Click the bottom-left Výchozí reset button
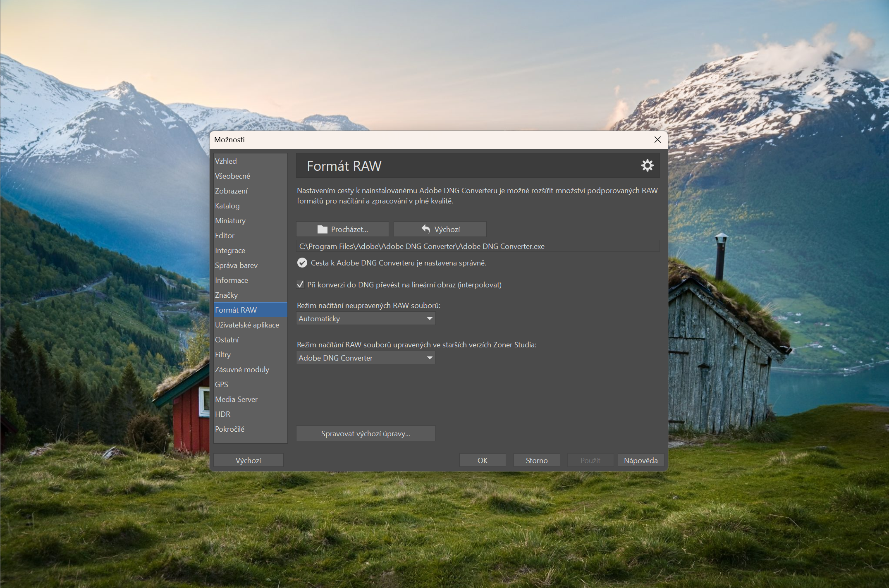889x588 pixels. (249, 460)
